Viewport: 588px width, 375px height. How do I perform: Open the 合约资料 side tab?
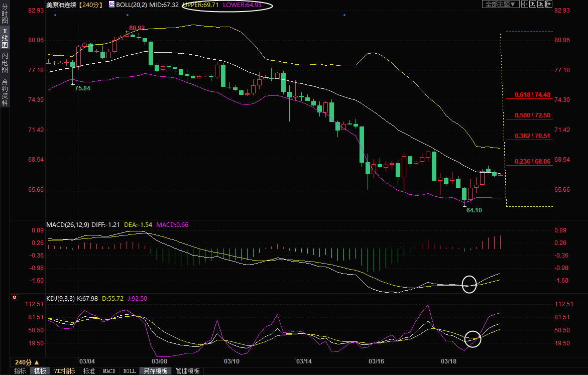click(x=5, y=92)
